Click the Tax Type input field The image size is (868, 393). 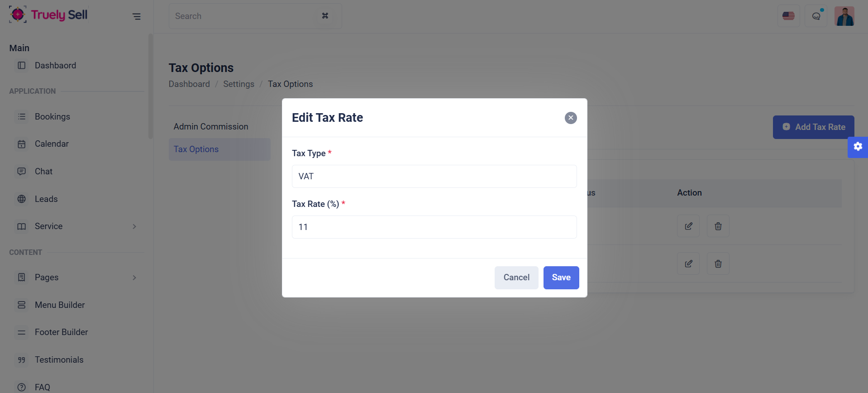pos(434,176)
